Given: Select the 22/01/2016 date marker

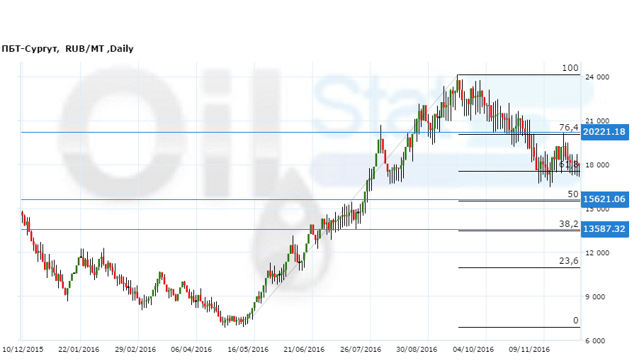Looking at the screenshot, I should (x=80, y=349).
